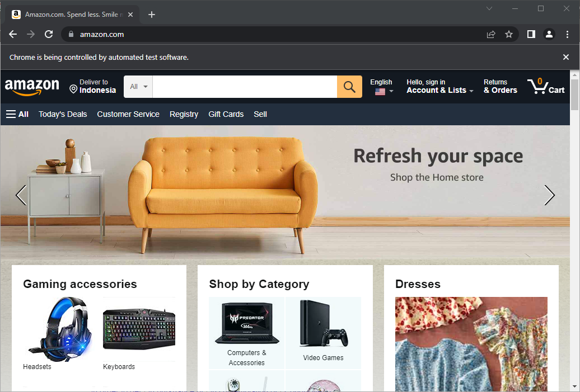Click the share page icon in address bar
Viewport: 580px width, 392px height.
pos(491,34)
